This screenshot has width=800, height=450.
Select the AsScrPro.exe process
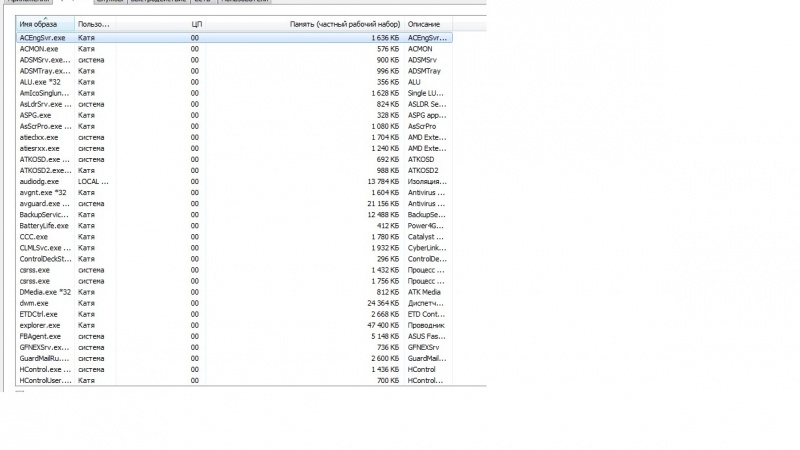tap(234, 127)
